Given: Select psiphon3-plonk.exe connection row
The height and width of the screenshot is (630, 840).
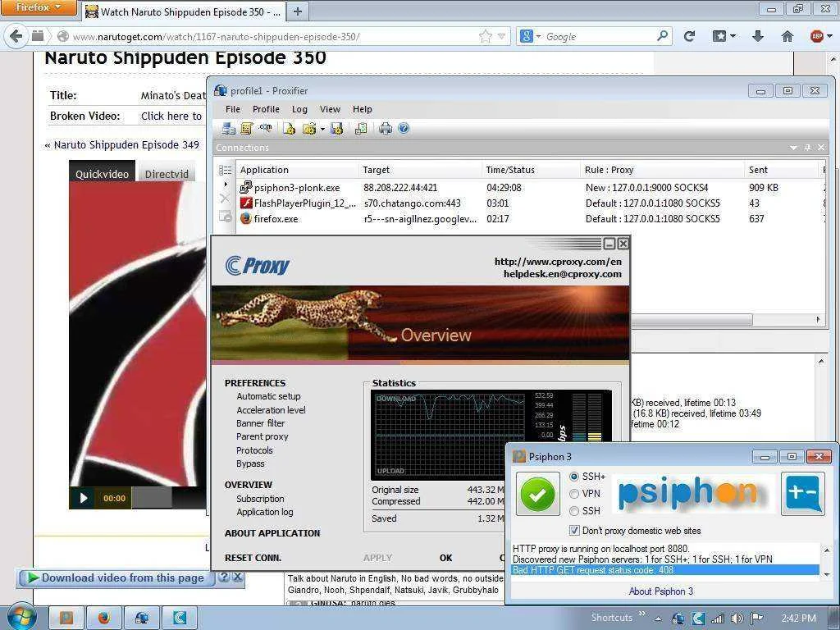Looking at the screenshot, I should 531,188.
